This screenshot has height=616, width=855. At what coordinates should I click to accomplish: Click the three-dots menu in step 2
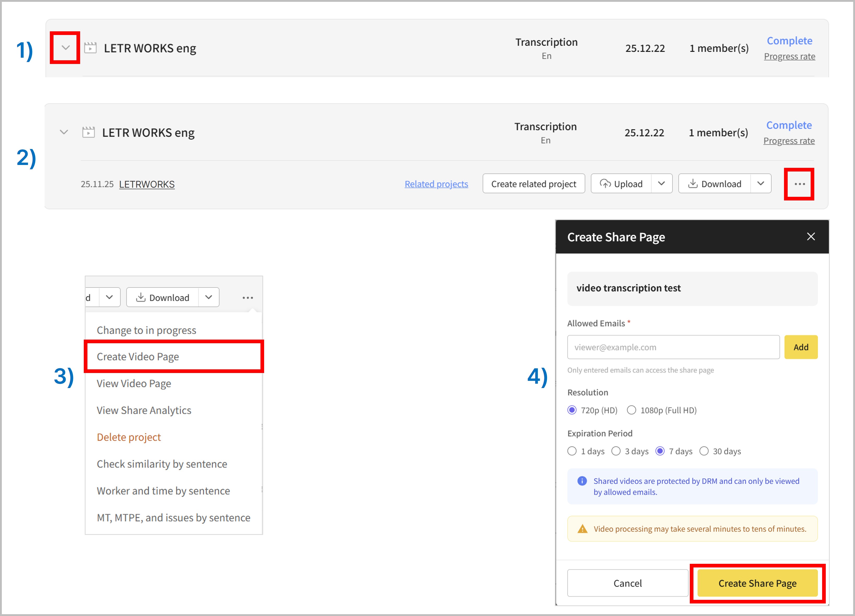pos(799,184)
